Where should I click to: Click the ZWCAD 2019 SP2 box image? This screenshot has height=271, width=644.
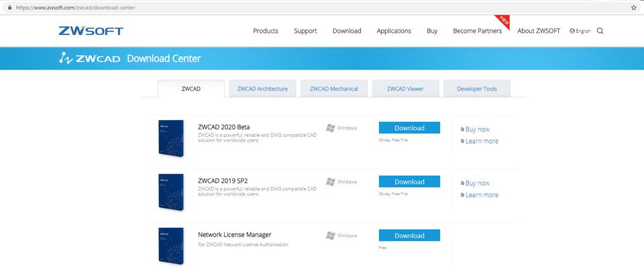click(171, 192)
